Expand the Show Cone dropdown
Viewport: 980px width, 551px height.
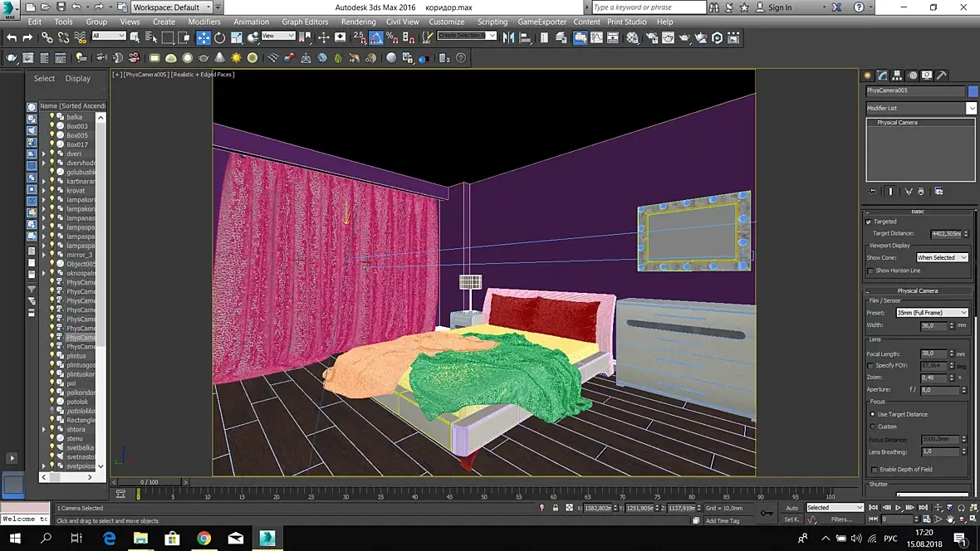(x=942, y=258)
